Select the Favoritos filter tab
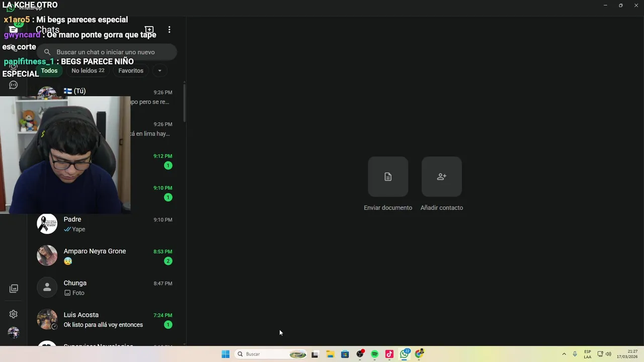Viewport: 644px width, 362px height. point(131,71)
